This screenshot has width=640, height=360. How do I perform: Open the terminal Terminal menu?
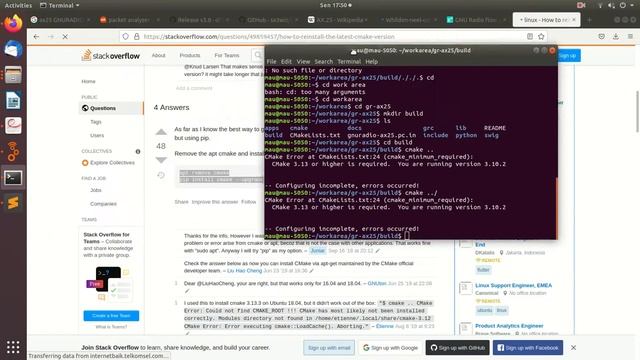349,62
